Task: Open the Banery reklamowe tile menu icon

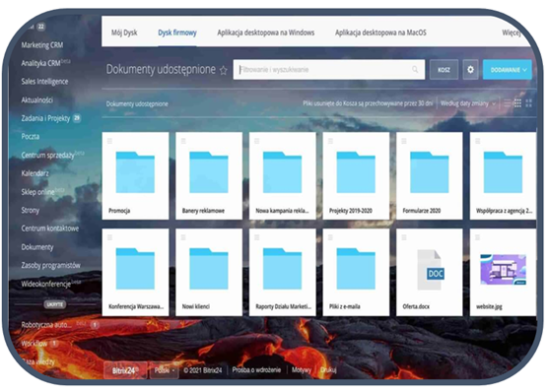Action: pos(183,141)
